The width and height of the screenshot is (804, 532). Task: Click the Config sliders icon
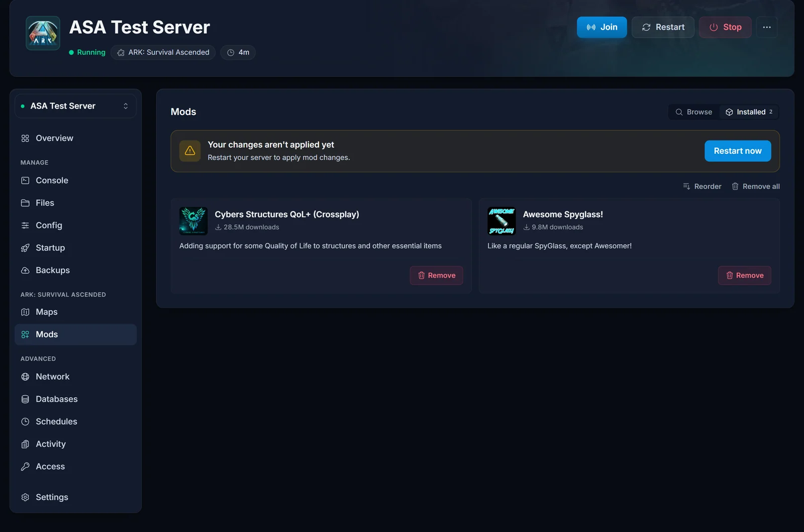pyautogui.click(x=25, y=226)
